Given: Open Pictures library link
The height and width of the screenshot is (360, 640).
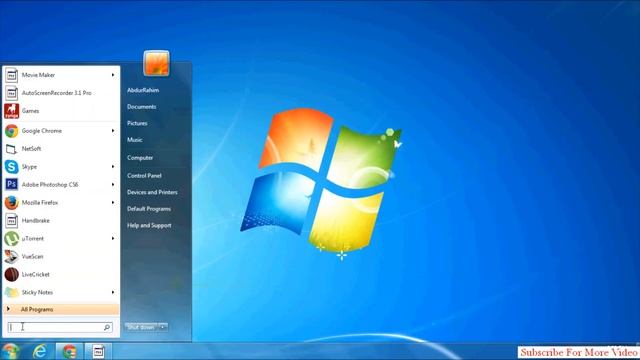Looking at the screenshot, I should coord(137,123).
